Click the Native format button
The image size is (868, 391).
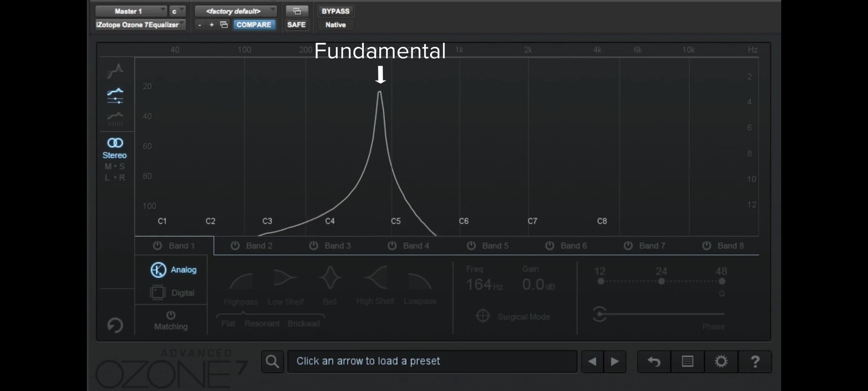pyautogui.click(x=335, y=24)
